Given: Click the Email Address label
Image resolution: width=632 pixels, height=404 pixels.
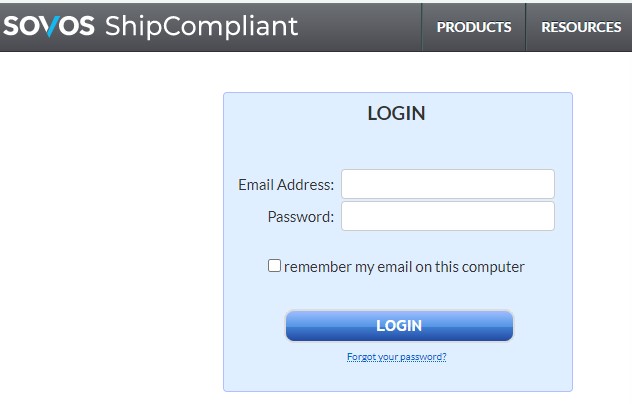Looking at the screenshot, I should click(286, 185).
